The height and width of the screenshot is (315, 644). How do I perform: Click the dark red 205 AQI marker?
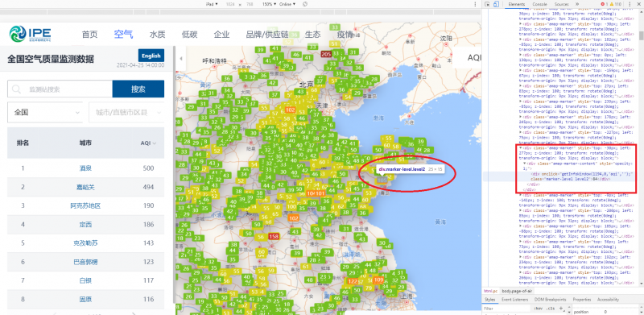327,54
